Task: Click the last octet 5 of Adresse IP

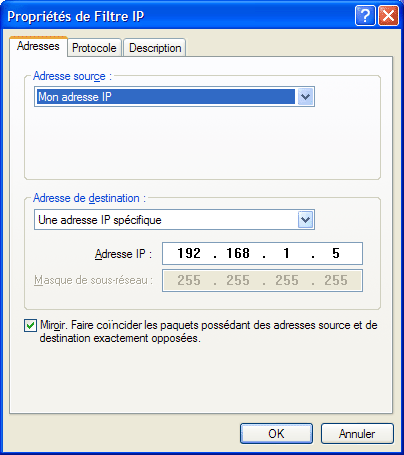Action: coord(336,253)
